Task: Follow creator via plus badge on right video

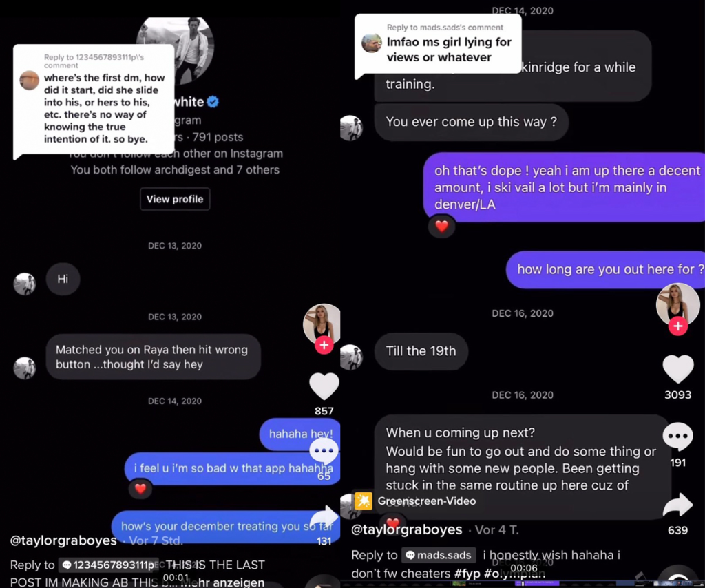Action: click(x=677, y=326)
